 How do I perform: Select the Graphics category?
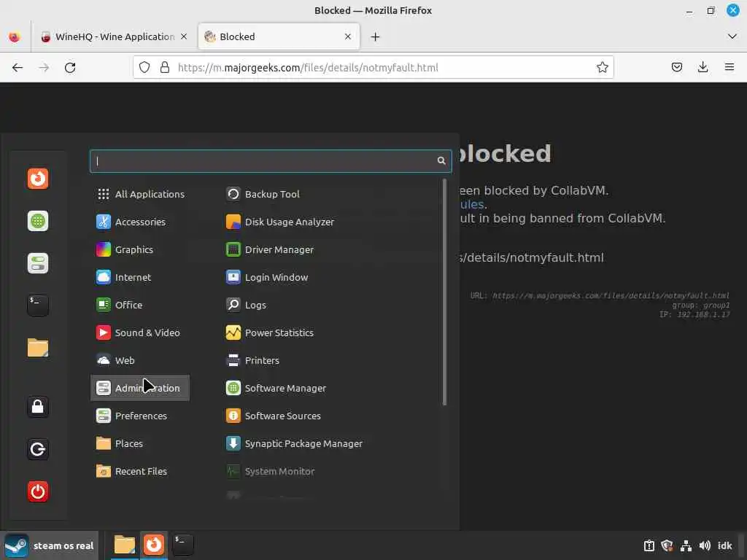click(140, 249)
